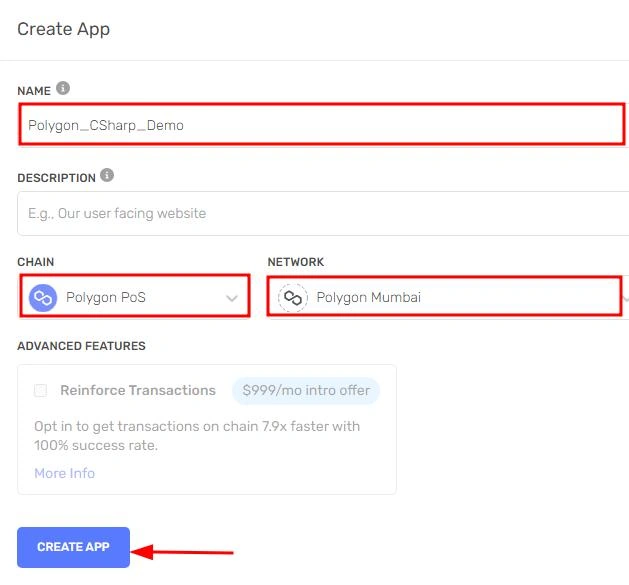
Task: Click the Create App heading
Action: click(x=63, y=30)
